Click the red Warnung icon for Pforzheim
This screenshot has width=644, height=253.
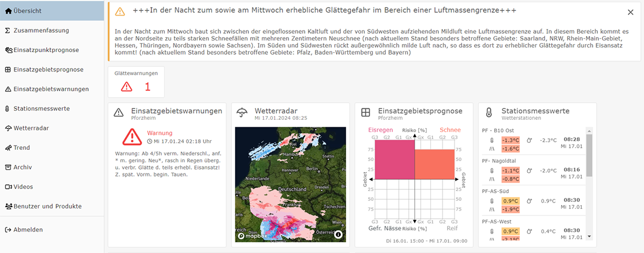click(x=131, y=137)
